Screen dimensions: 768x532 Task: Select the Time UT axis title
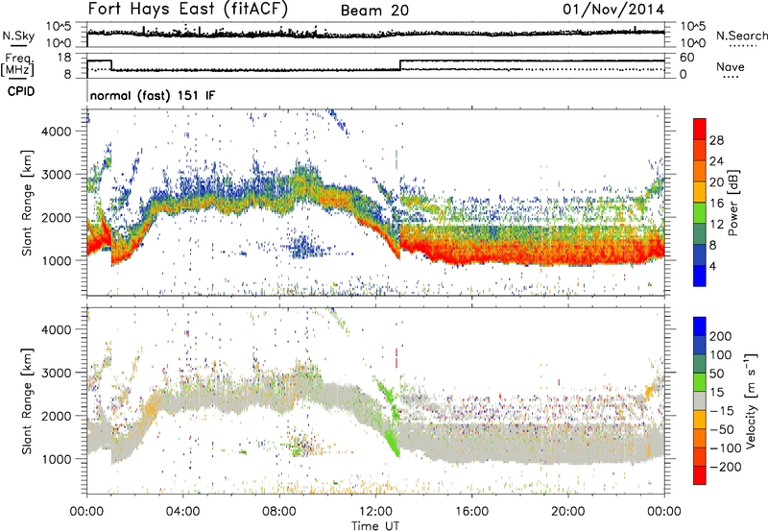(x=375, y=526)
